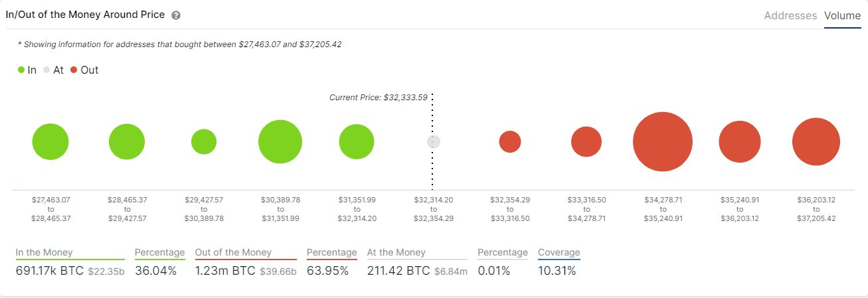Screen dimensions: 868x298
Task: Select the green bubble for $27,463.07 to $28,465.37
Action: (x=50, y=141)
